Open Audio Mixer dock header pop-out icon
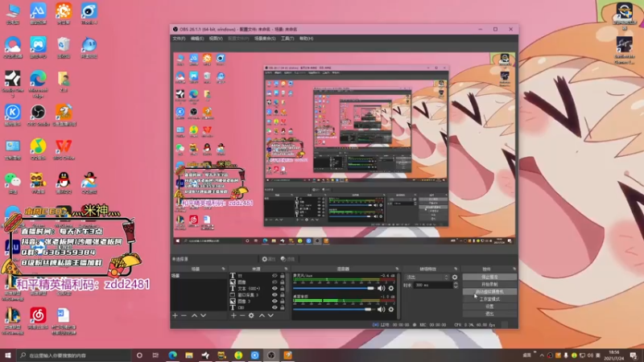644x362 pixels. pyautogui.click(x=397, y=269)
